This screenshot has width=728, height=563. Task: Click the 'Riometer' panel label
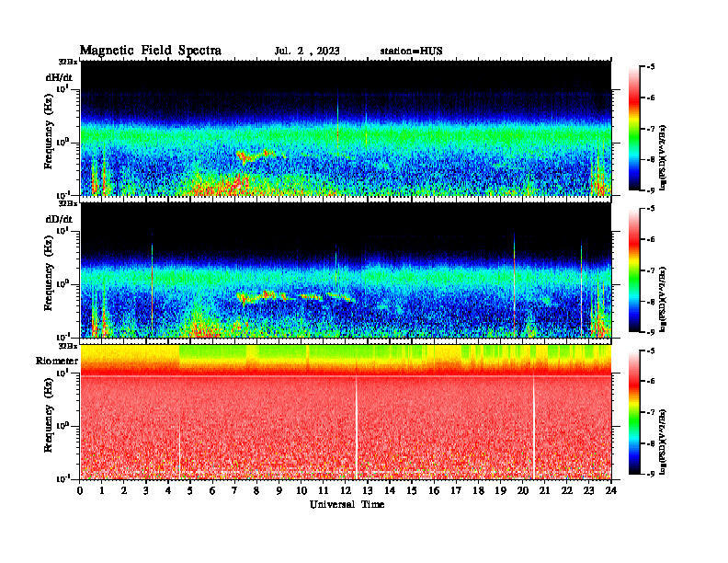[57, 361]
